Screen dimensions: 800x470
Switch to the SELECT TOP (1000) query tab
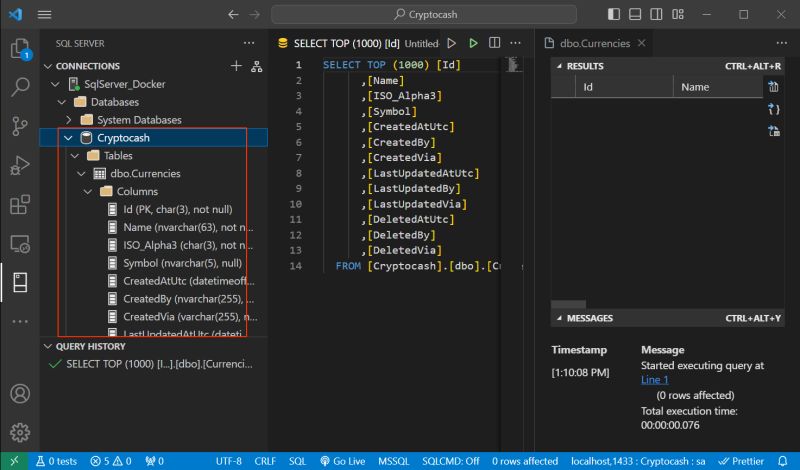(357, 43)
